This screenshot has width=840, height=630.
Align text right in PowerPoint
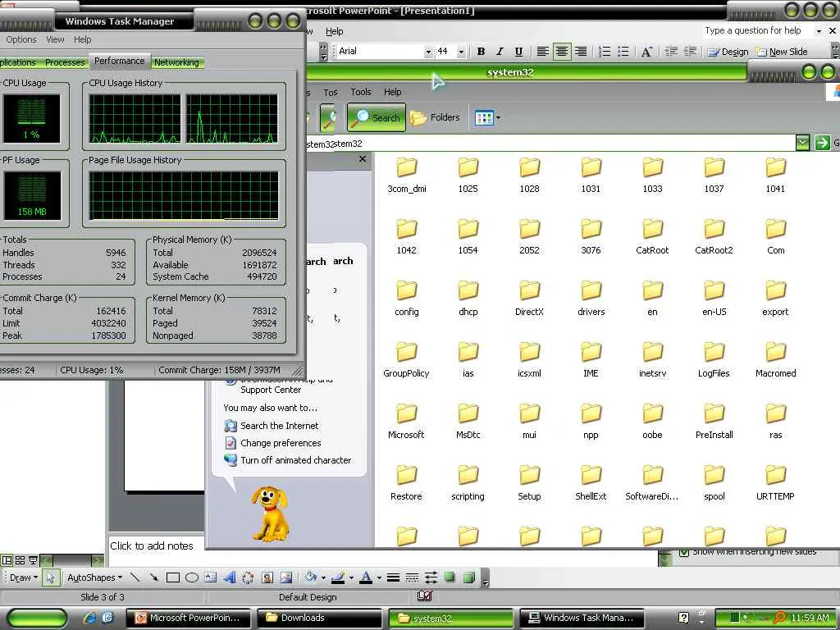(581, 52)
